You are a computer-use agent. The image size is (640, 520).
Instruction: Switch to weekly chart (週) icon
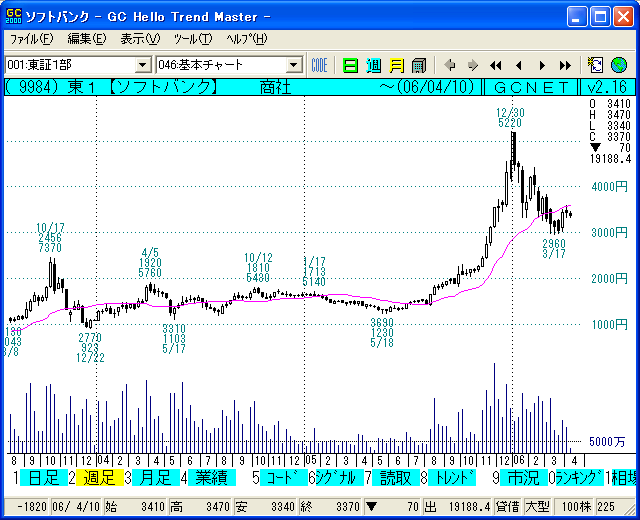373,65
